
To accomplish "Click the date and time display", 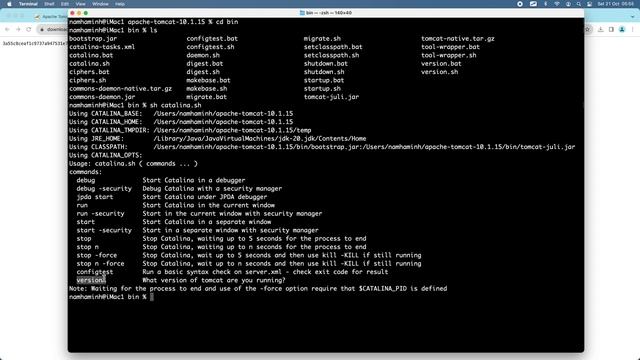I will tap(616, 4).
